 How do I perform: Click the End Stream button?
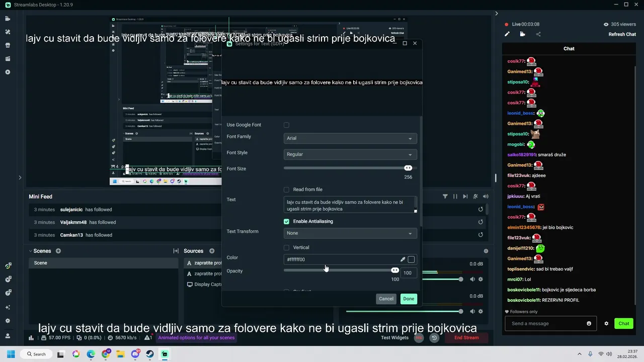pos(466,338)
